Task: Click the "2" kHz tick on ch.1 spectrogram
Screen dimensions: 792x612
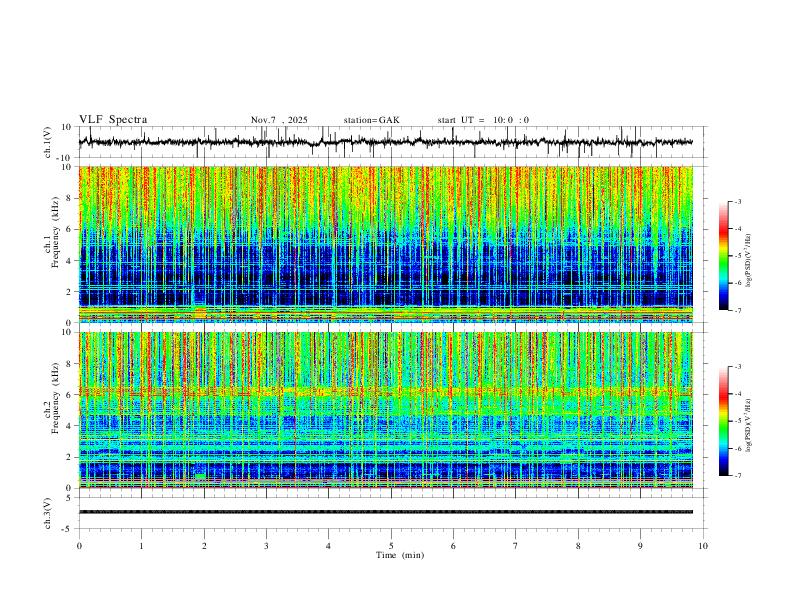Action: [70, 291]
